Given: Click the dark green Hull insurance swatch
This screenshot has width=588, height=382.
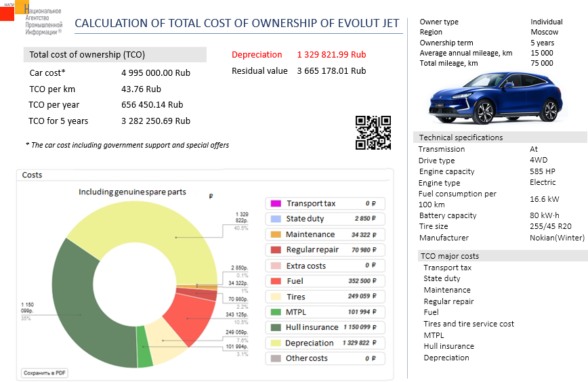Looking at the screenshot, I should click(276, 327).
